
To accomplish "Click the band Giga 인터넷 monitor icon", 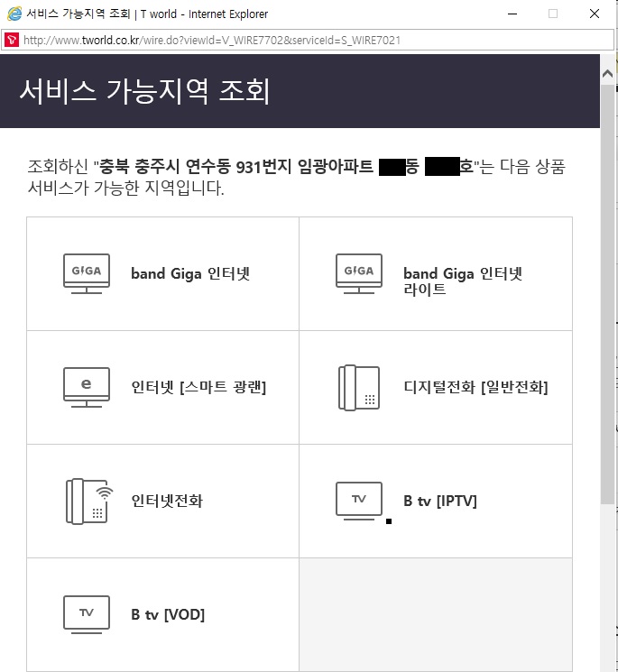I will pos(87,273).
